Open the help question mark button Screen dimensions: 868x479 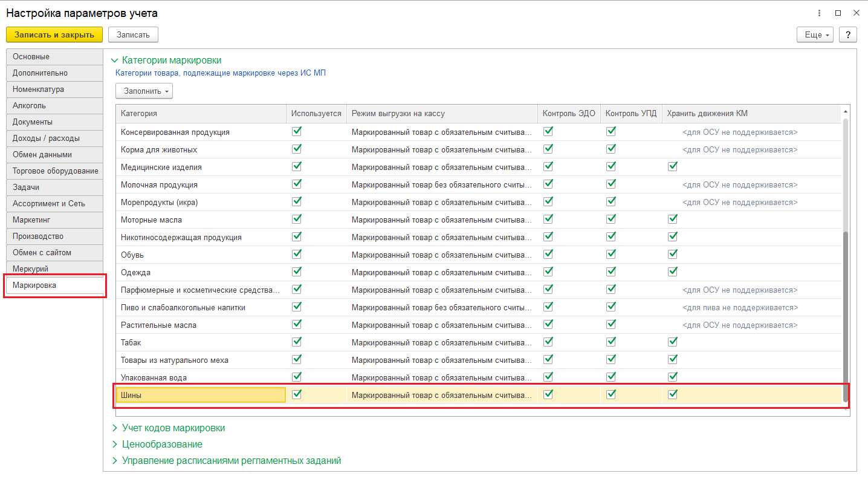click(848, 34)
